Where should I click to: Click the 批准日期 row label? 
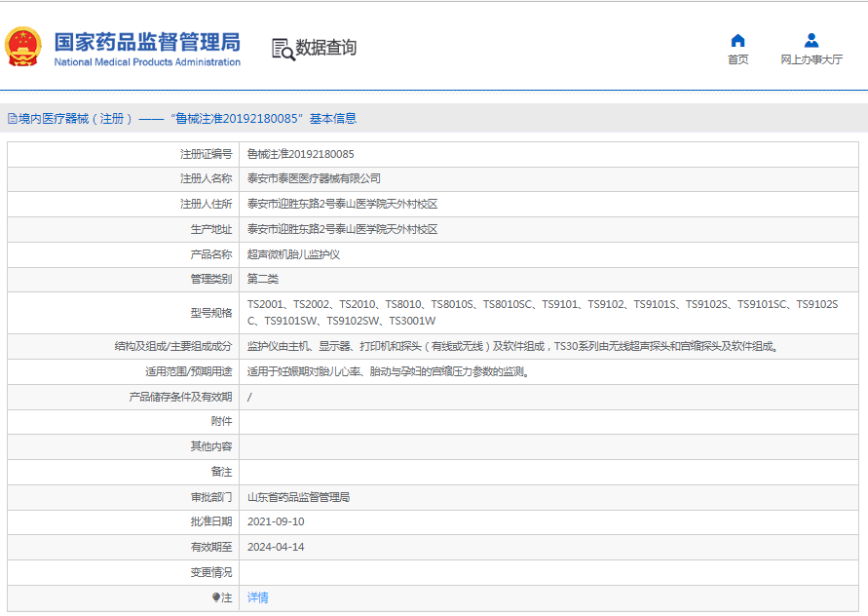coord(211,521)
